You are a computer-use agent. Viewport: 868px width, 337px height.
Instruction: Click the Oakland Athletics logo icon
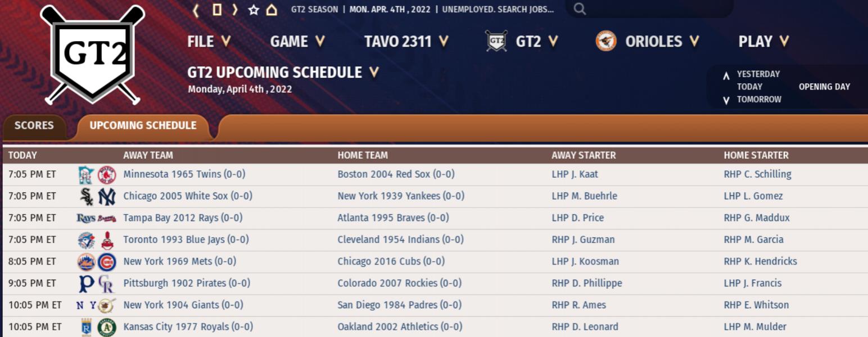tap(107, 327)
